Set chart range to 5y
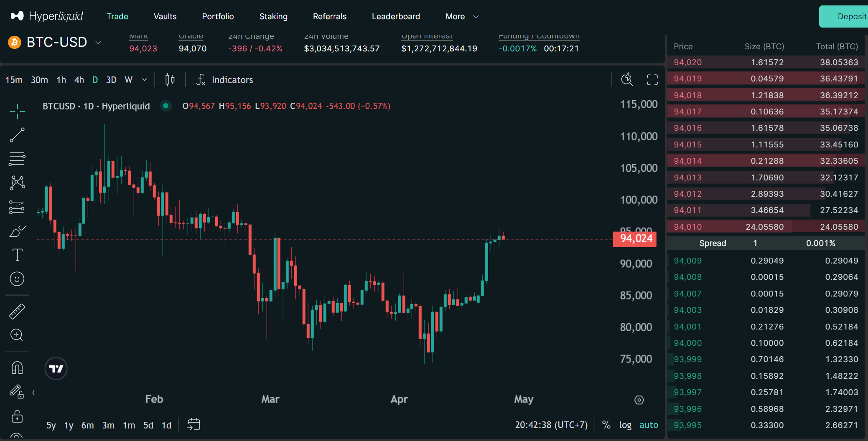The width and height of the screenshot is (868, 441). click(x=51, y=425)
